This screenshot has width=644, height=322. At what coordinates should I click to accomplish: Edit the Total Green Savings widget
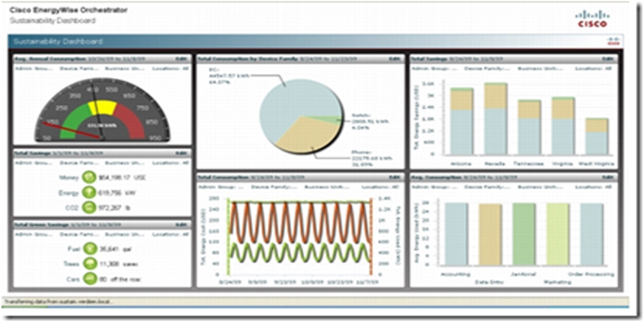coord(181,225)
